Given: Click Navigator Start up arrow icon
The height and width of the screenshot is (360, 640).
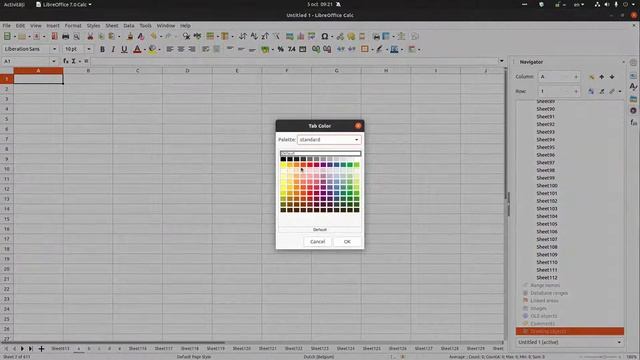Looking at the screenshot, I should tap(602, 77).
